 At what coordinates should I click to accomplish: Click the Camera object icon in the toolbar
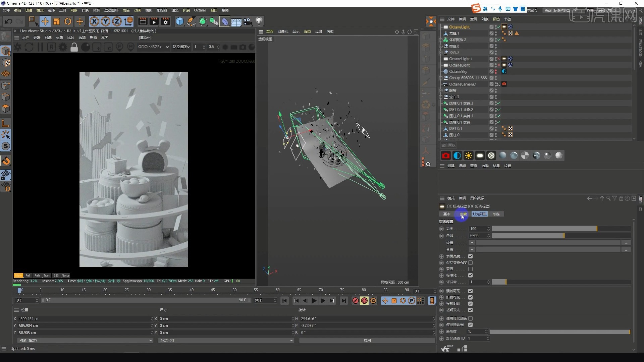(x=248, y=21)
